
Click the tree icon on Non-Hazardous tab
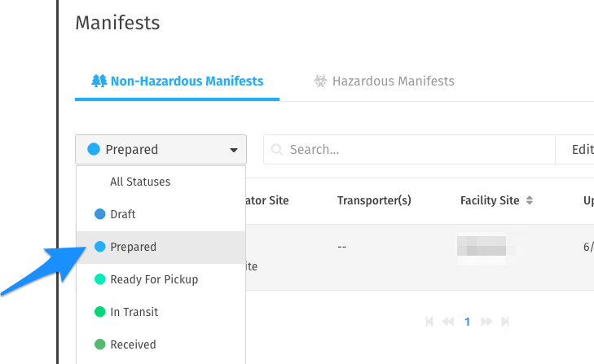coord(99,81)
